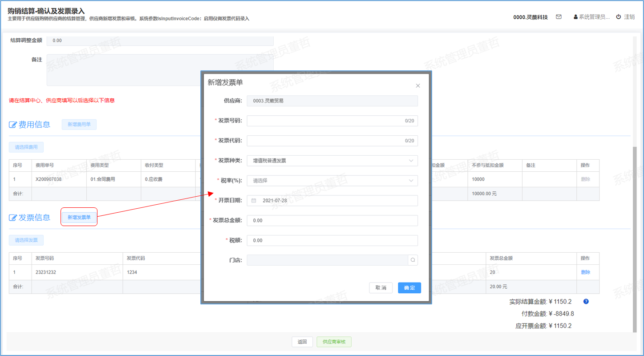Focus the 发票号码 input field

[x=332, y=121]
